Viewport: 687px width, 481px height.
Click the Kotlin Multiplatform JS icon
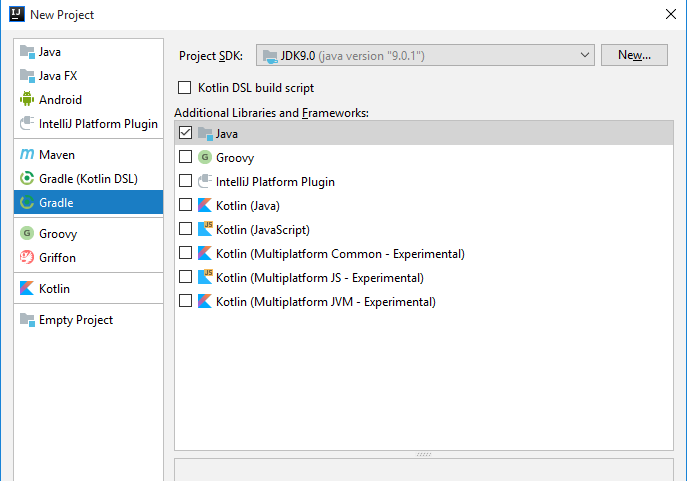click(205, 277)
